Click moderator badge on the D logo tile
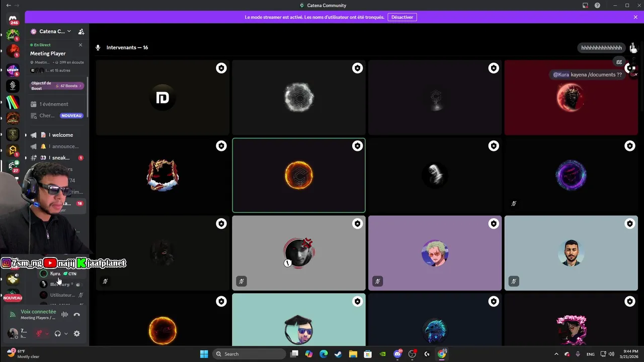The width and height of the screenshot is (644, 362). coord(221,68)
